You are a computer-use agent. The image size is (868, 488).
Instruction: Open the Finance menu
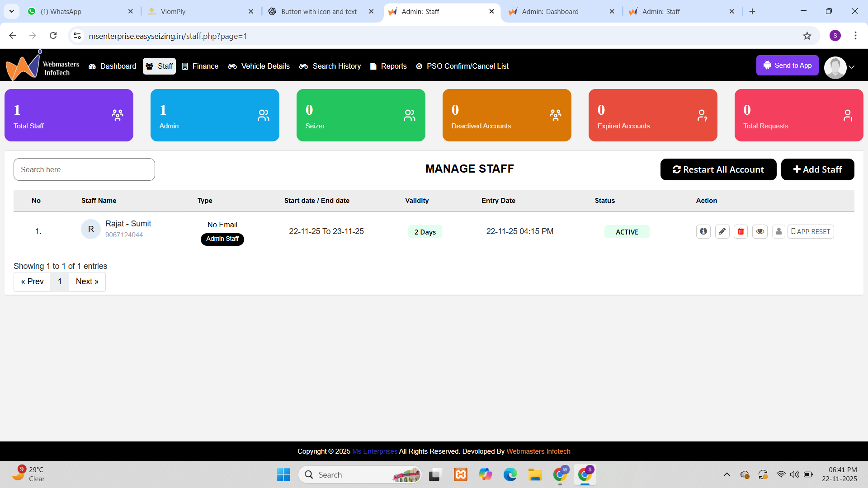200,66
